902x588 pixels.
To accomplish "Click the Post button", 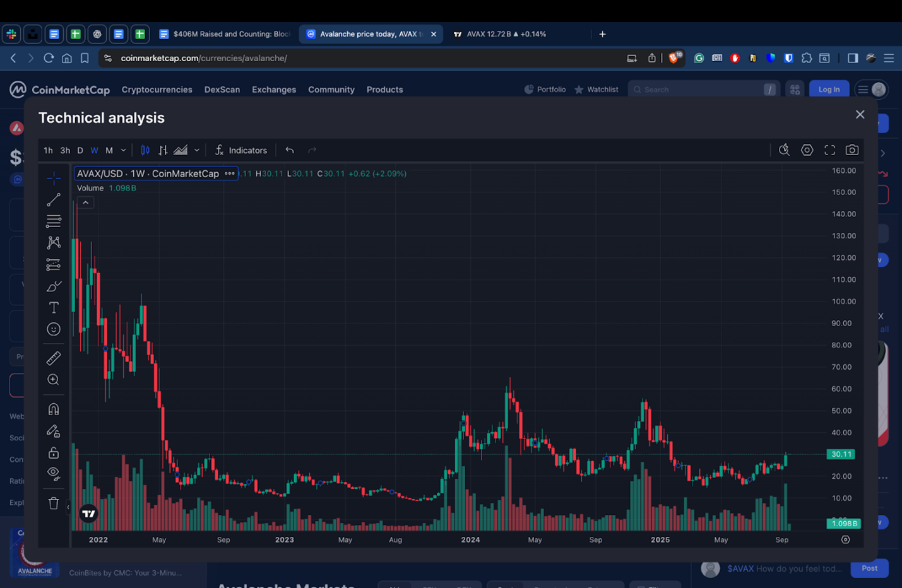I will pyautogui.click(x=869, y=568).
